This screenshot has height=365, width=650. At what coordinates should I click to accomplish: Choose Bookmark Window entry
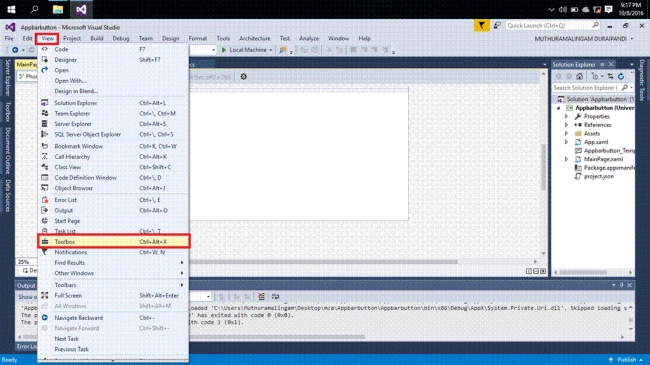114,146
